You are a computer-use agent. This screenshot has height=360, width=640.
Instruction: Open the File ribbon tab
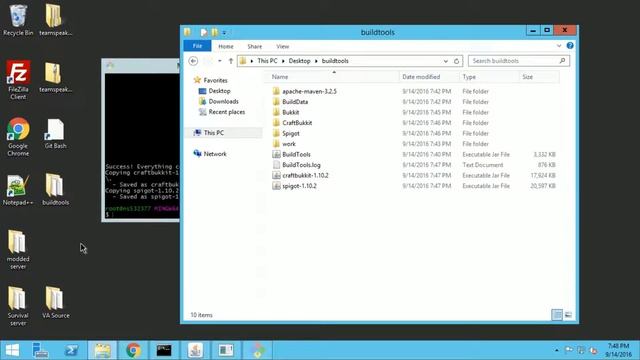197,46
